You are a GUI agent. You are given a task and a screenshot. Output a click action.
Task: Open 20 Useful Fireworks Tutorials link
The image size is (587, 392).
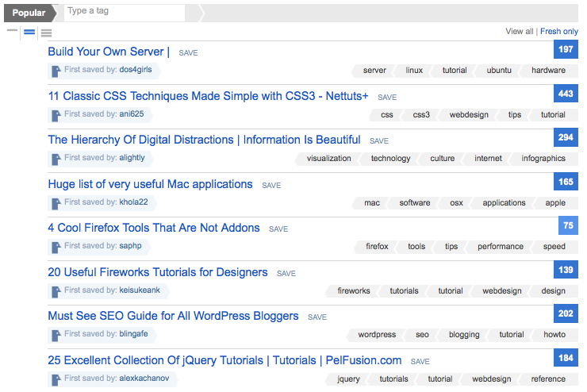pos(158,272)
